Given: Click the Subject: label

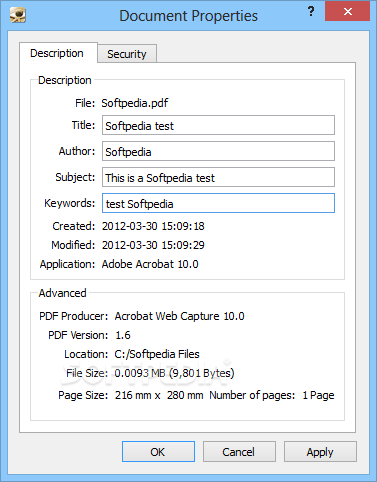Looking at the screenshot, I should click(75, 177).
